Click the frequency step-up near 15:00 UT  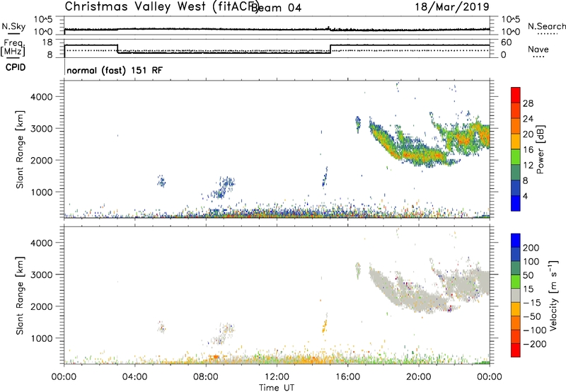(330, 49)
